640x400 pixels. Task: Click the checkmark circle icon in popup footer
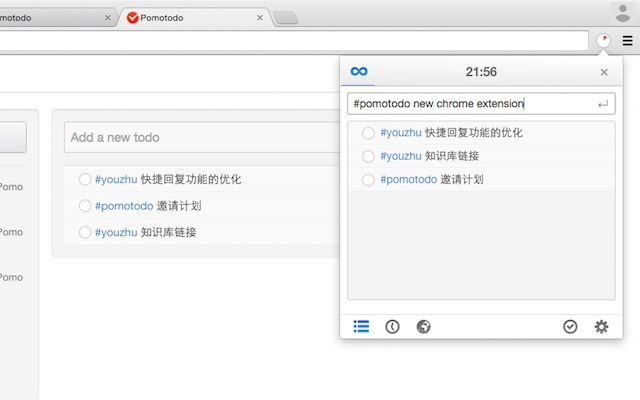pyautogui.click(x=570, y=327)
